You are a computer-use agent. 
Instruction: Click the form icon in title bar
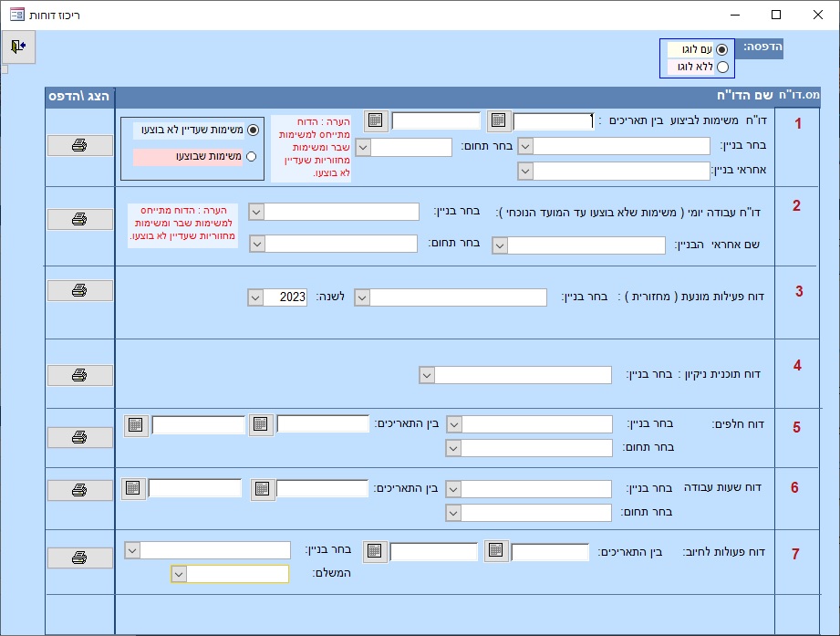pyautogui.click(x=17, y=15)
